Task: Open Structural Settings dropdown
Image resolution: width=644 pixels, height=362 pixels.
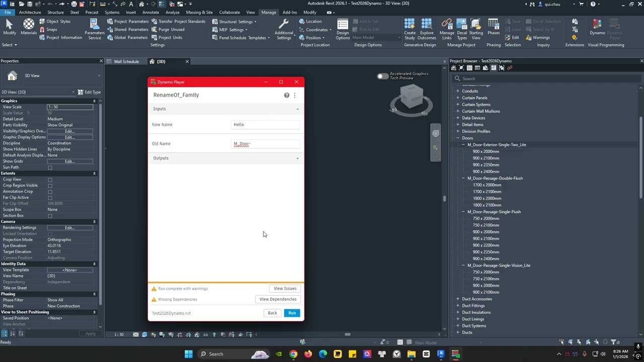Action: click(x=234, y=22)
